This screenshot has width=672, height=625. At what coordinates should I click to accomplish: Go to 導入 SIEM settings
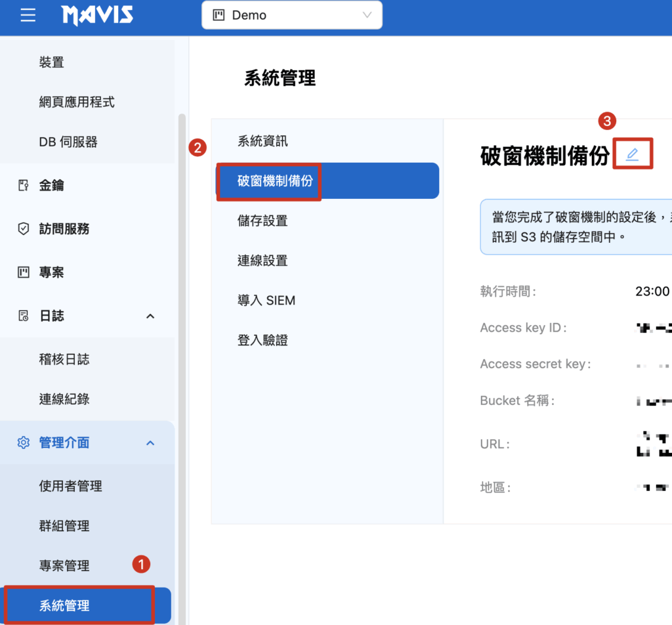click(x=266, y=301)
